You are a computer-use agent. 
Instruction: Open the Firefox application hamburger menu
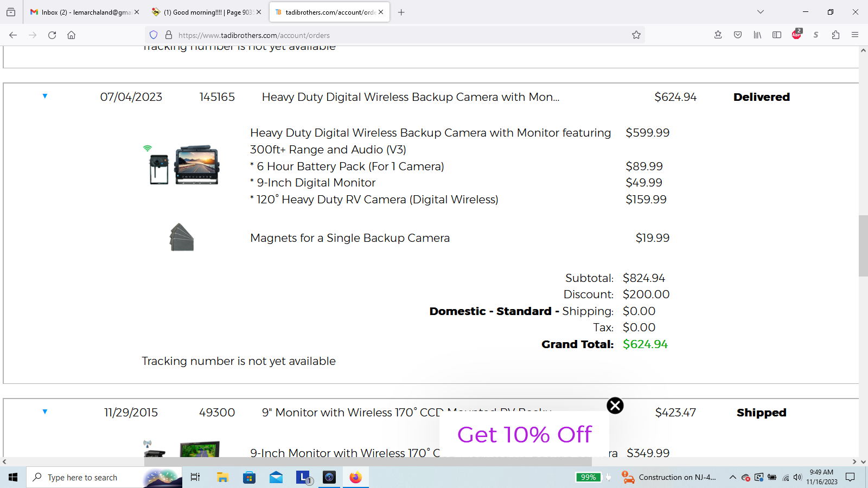coord(855,35)
